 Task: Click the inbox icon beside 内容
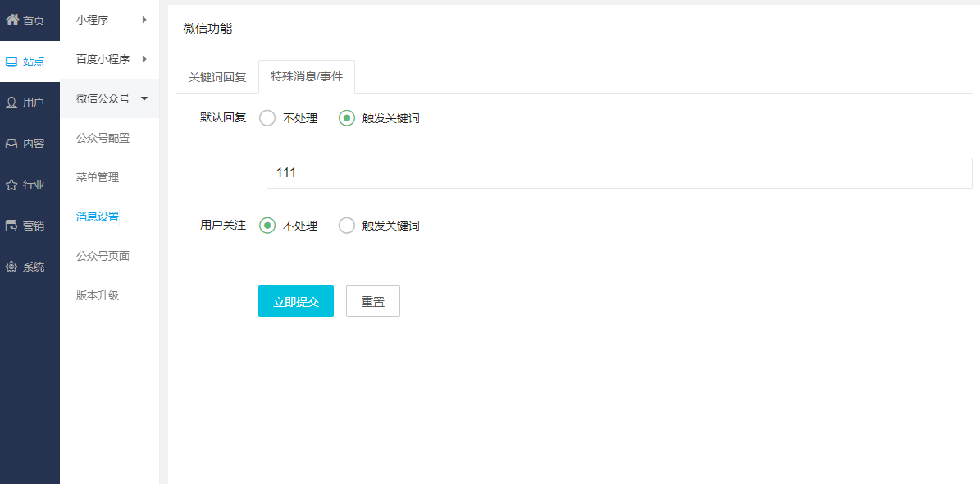(11, 144)
